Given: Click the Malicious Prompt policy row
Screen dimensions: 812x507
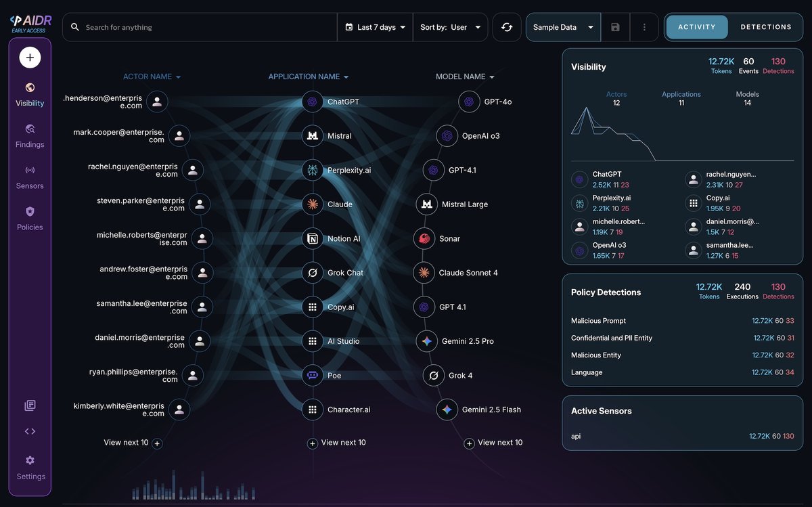Looking at the screenshot, I should coord(683,321).
